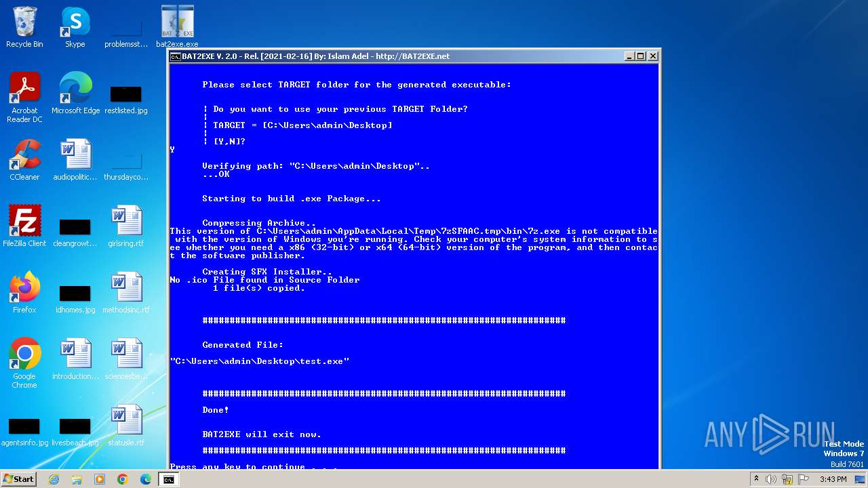Open Internet Explorer from the taskbar
Screen dimensions: 868x488
pyautogui.click(x=54, y=479)
